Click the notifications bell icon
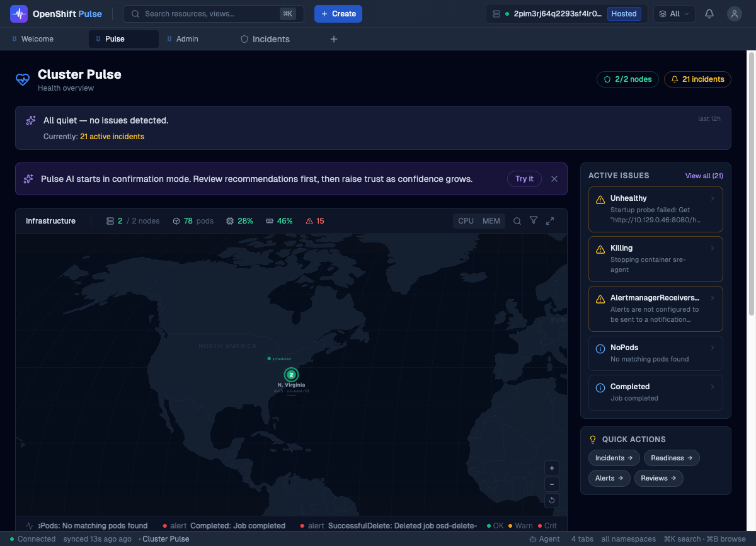Screen dimensions: 756x546 point(709,14)
